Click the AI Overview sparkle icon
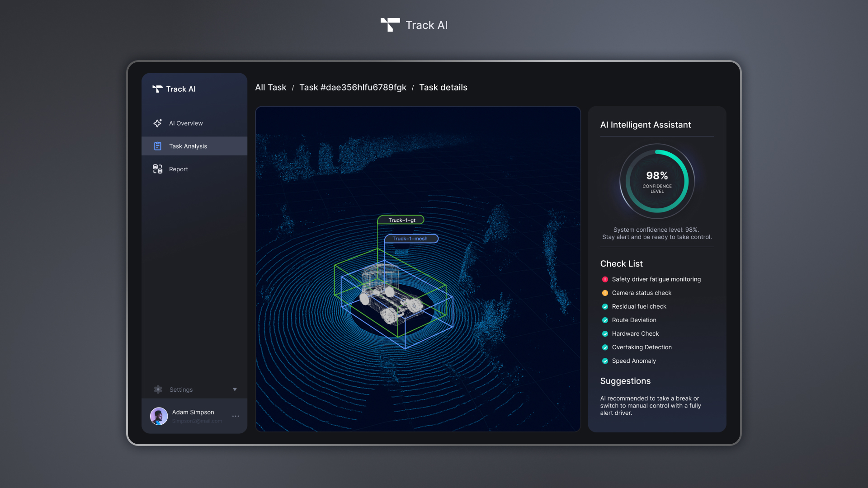This screenshot has height=488, width=868. coord(157,123)
